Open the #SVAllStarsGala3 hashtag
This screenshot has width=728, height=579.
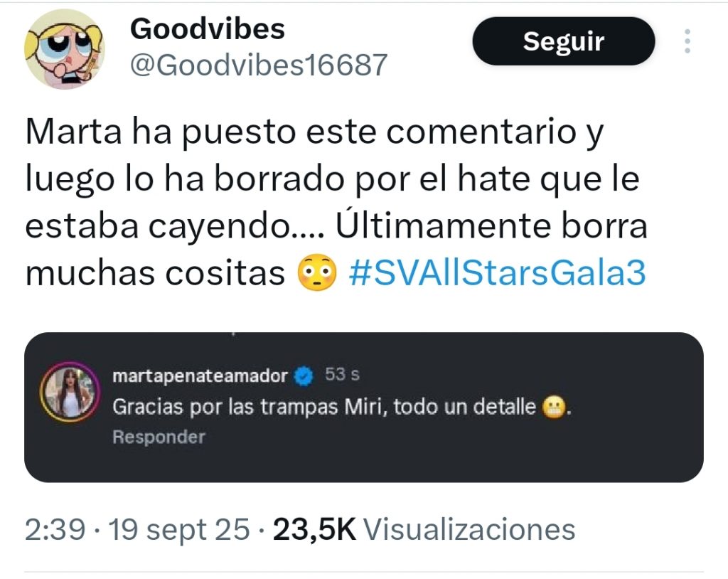pos(497,272)
